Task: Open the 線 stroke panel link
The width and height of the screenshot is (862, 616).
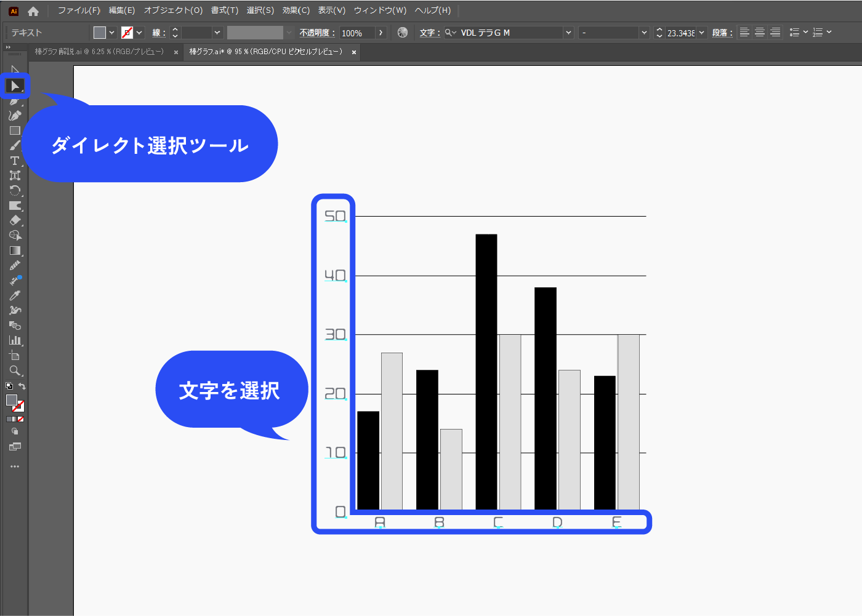Action: 159,33
